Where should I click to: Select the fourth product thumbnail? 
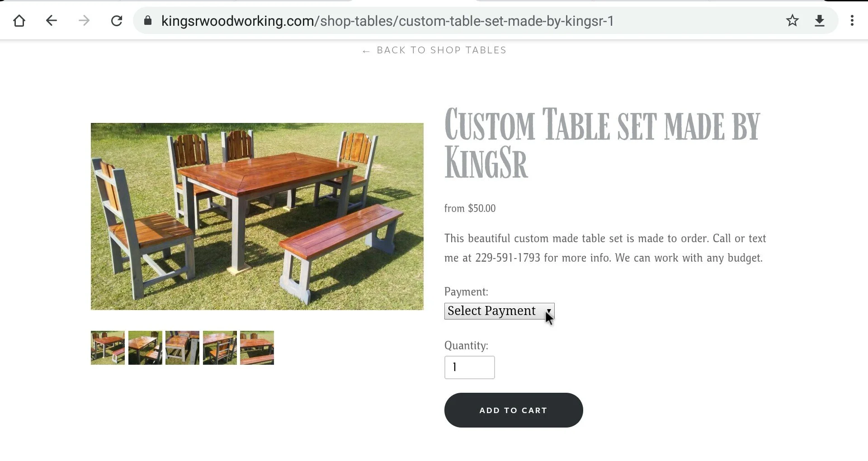[x=220, y=348]
